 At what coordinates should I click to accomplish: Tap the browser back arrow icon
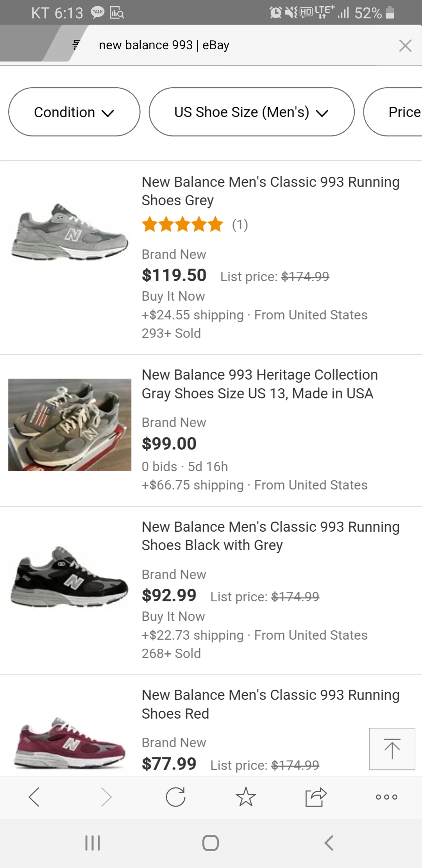pyautogui.click(x=34, y=797)
